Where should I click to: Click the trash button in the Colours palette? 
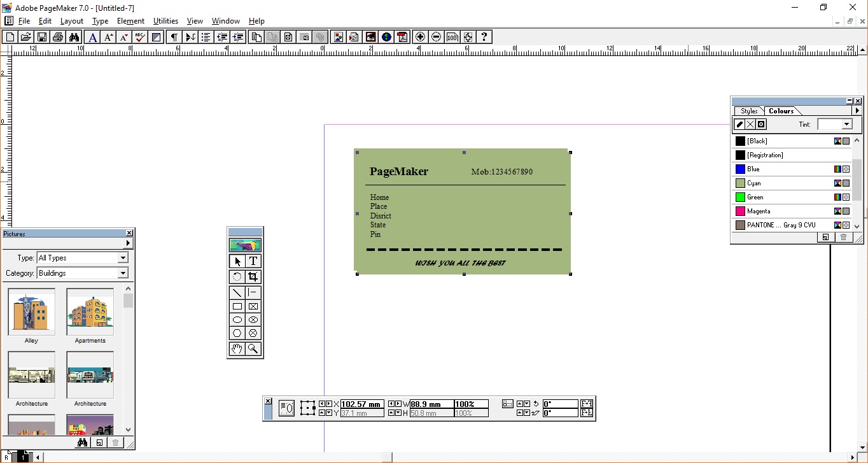click(x=843, y=237)
